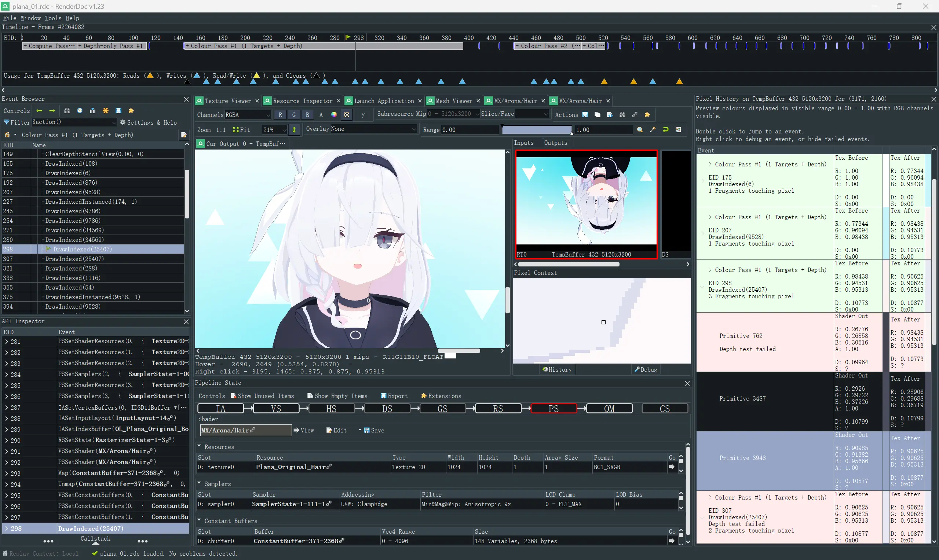
Task: Click the link icon in Texture Viewer Actions
Action: pyautogui.click(x=635, y=115)
